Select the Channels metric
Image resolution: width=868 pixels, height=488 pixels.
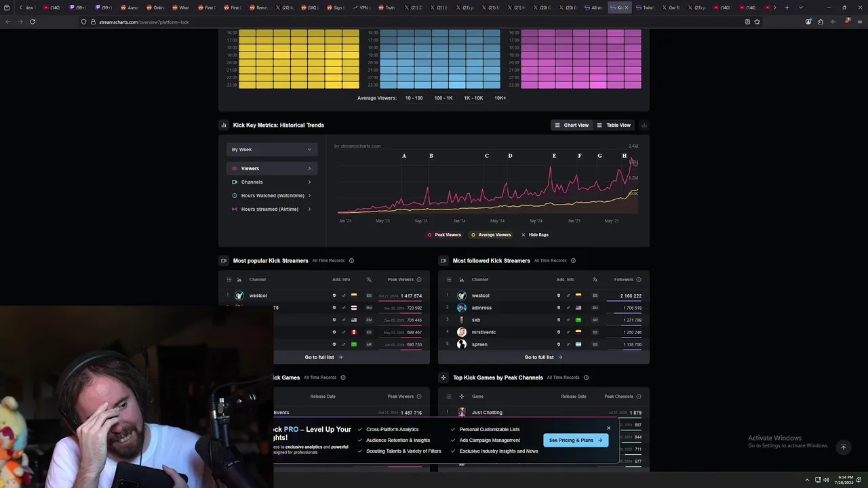[271, 182]
